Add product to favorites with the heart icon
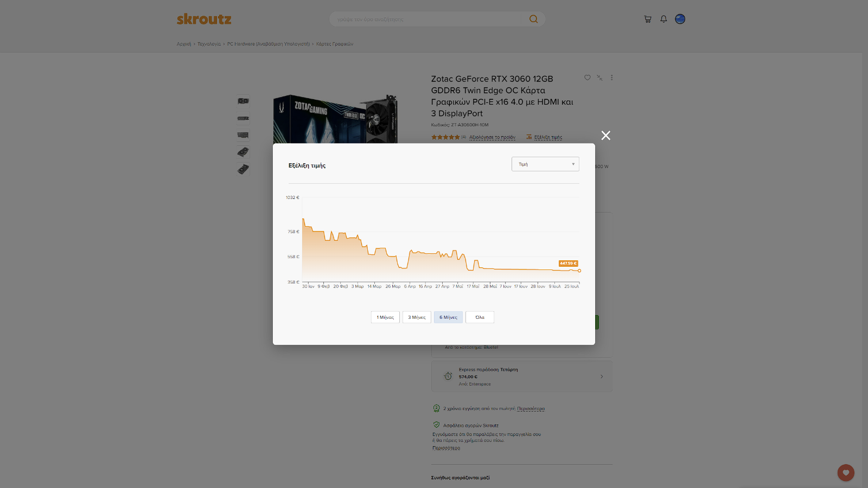 [587, 78]
